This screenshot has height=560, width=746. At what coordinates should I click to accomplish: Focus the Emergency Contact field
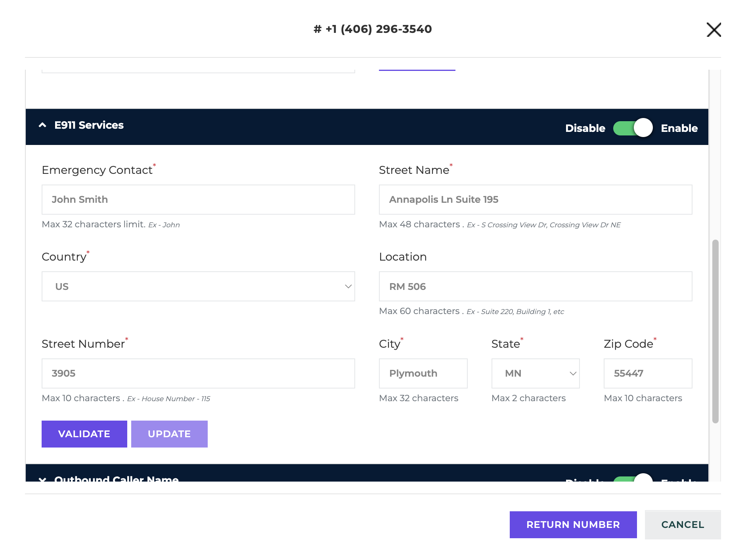(198, 200)
